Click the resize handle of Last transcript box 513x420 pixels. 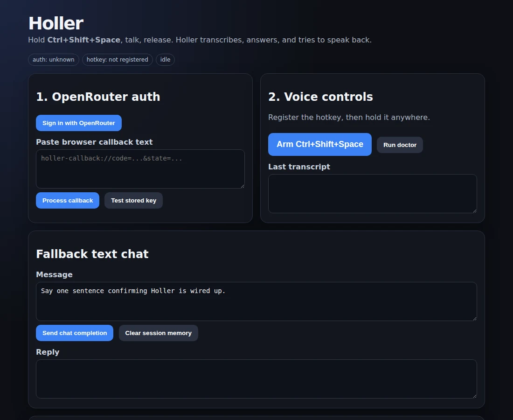[474, 210]
